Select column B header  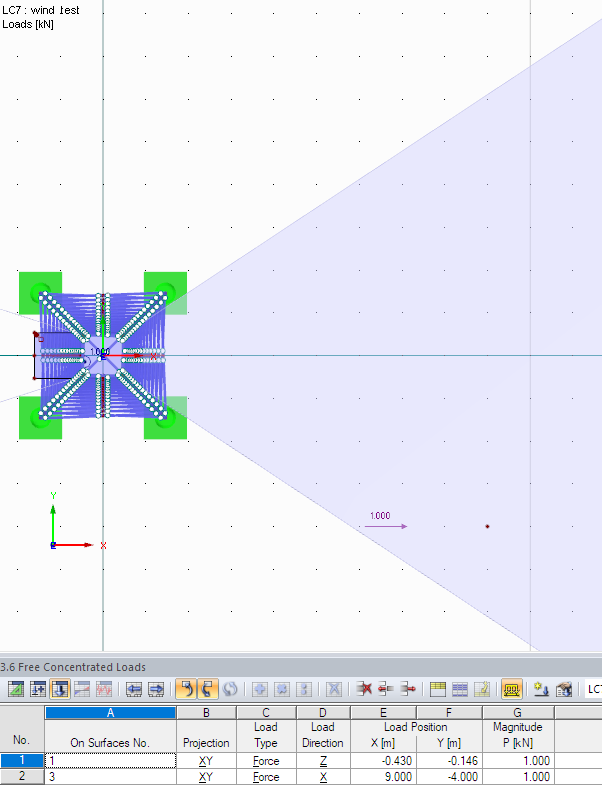pyautogui.click(x=206, y=712)
